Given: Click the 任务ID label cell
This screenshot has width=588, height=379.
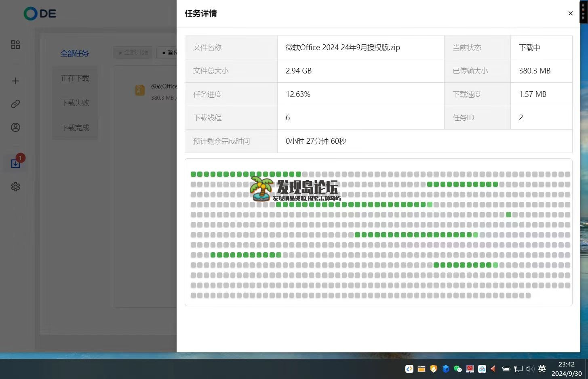Looking at the screenshot, I should (477, 117).
